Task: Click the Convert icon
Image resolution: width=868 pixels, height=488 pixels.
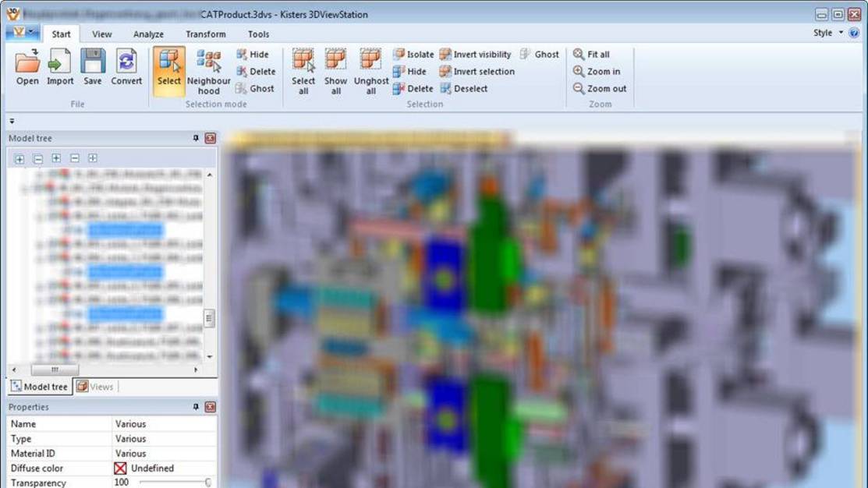Action: pyautogui.click(x=126, y=67)
